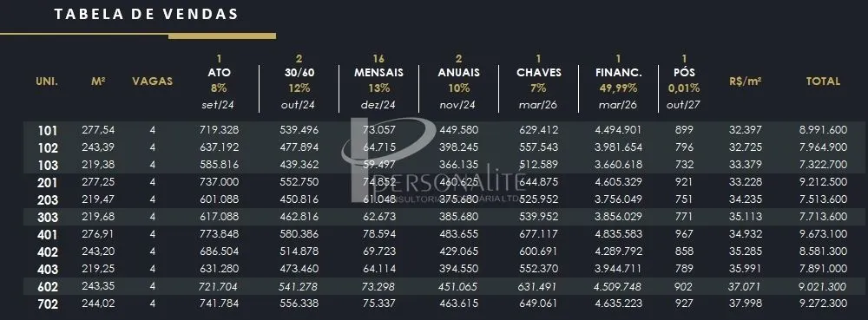The image size is (868, 320).
Task: Select total value 9.272.300
Action: pos(823,304)
